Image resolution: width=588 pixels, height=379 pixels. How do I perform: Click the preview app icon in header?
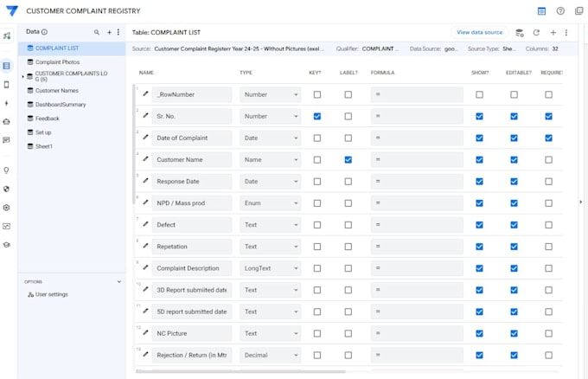pyautogui.click(x=541, y=11)
